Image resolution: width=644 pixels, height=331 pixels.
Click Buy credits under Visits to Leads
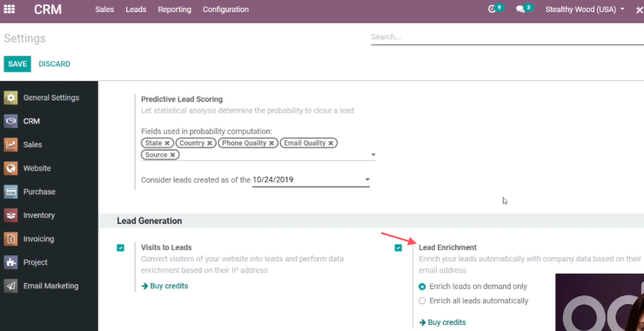[164, 286]
